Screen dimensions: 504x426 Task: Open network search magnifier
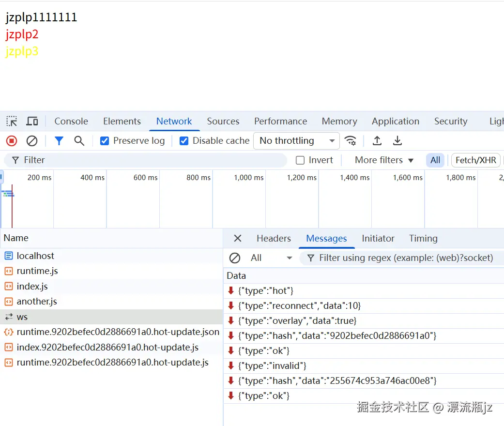coord(79,141)
